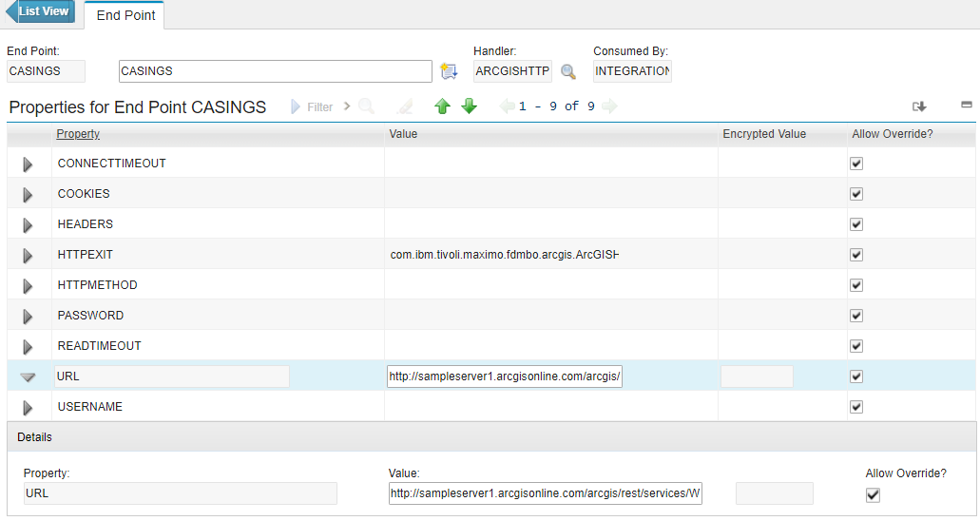Toggle Allow Override for READTIMEOUT
Screen dimensions: 980x521
click(856, 346)
